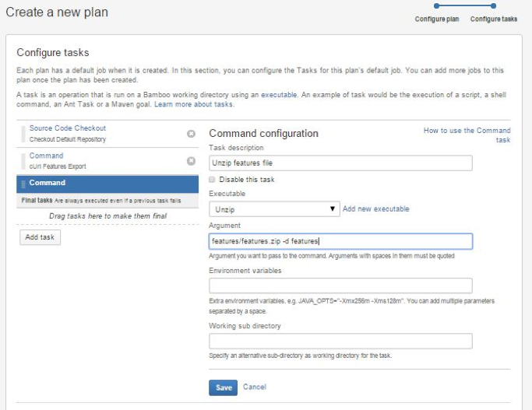Select the highlighted Command task
532x410 pixels.
107,184
